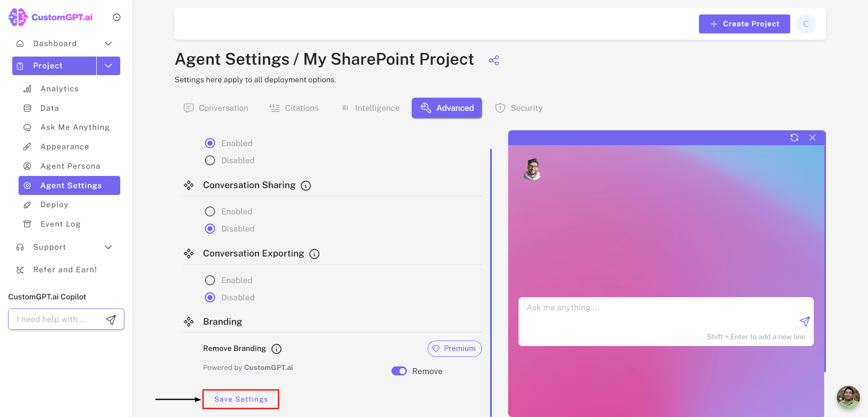Viewport: 868px width, 417px height.
Task: Click the CustomGPT.ai brain logo
Action: 18,17
